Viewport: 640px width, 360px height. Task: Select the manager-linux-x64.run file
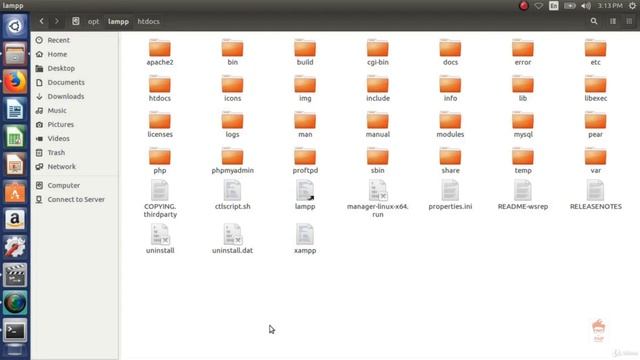(x=378, y=199)
